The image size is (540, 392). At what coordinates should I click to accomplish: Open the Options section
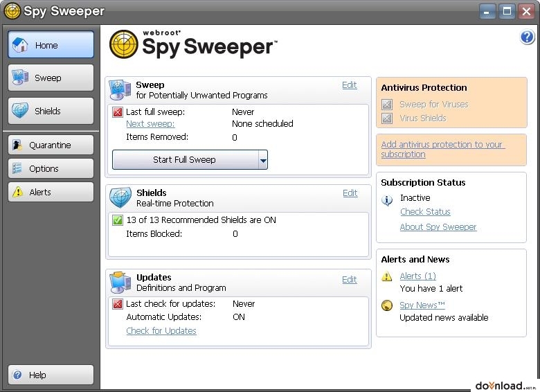pyautogui.click(x=51, y=168)
